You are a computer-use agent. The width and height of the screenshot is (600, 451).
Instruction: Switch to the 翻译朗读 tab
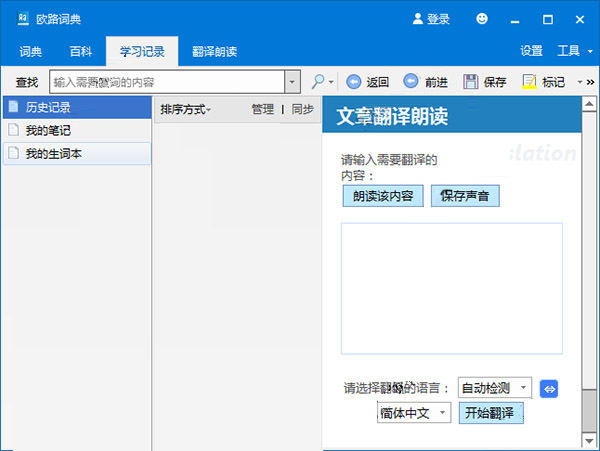point(215,51)
